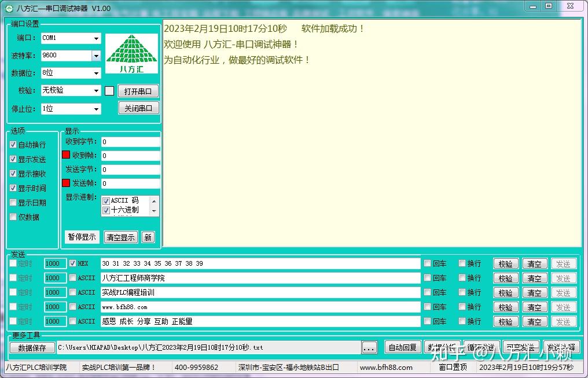Viewport: 588px width, 378px height.
Task: Click the down arrow of the 显示进制 list
Action: click(x=154, y=211)
